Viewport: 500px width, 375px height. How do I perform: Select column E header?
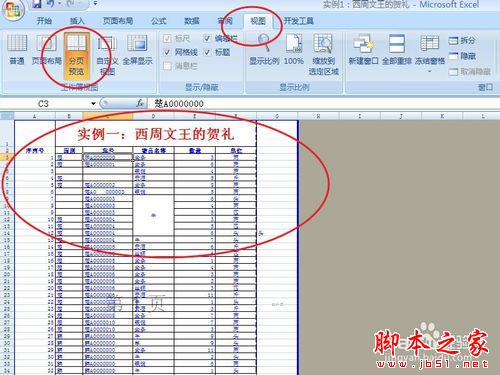click(x=195, y=116)
